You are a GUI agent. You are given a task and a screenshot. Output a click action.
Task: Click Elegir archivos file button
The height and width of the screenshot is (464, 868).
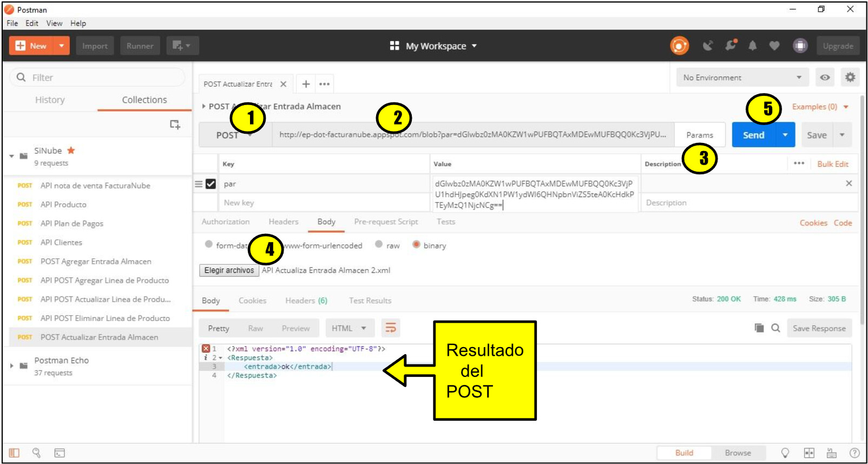[229, 270]
